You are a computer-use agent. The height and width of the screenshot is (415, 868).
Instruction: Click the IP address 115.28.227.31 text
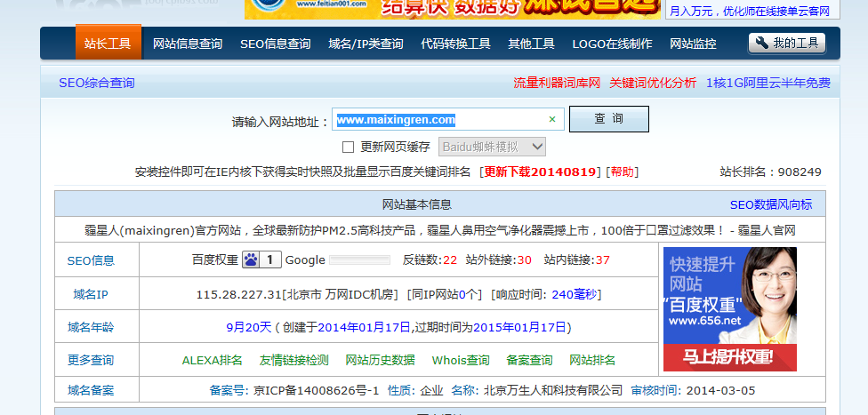238,294
